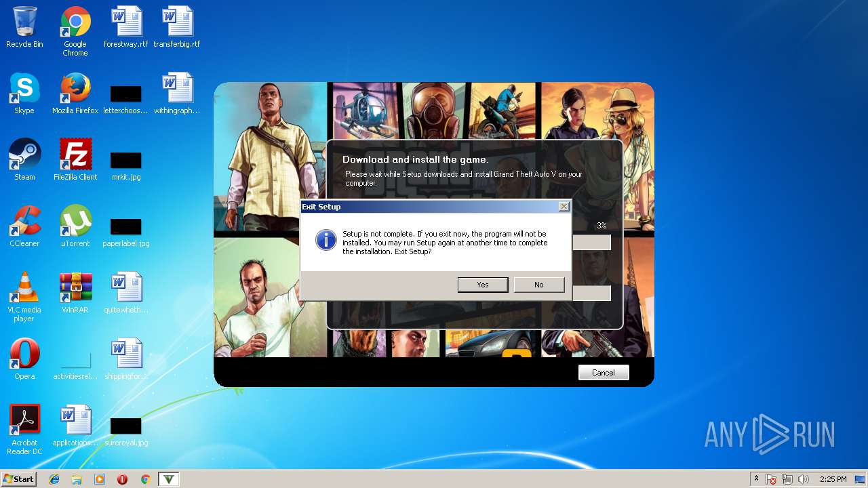Open the Google Chrome desktop shortcut

tap(75, 31)
